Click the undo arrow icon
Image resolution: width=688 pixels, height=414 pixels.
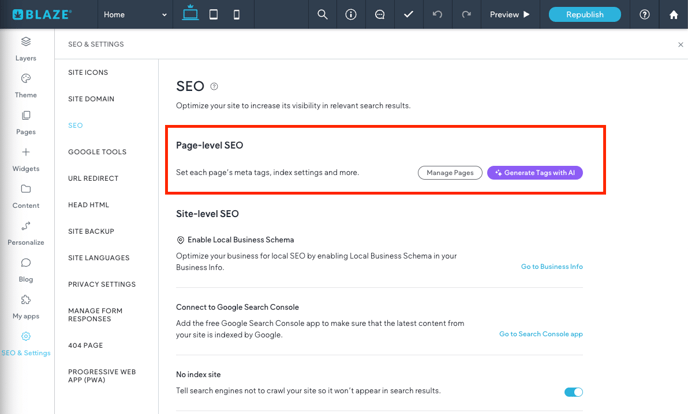437,15
